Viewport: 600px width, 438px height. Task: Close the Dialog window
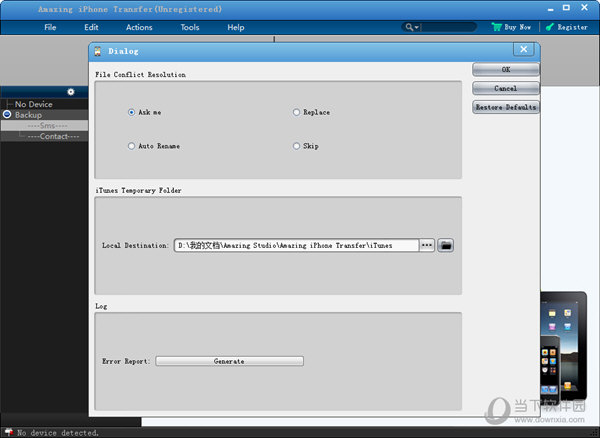[x=523, y=49]
